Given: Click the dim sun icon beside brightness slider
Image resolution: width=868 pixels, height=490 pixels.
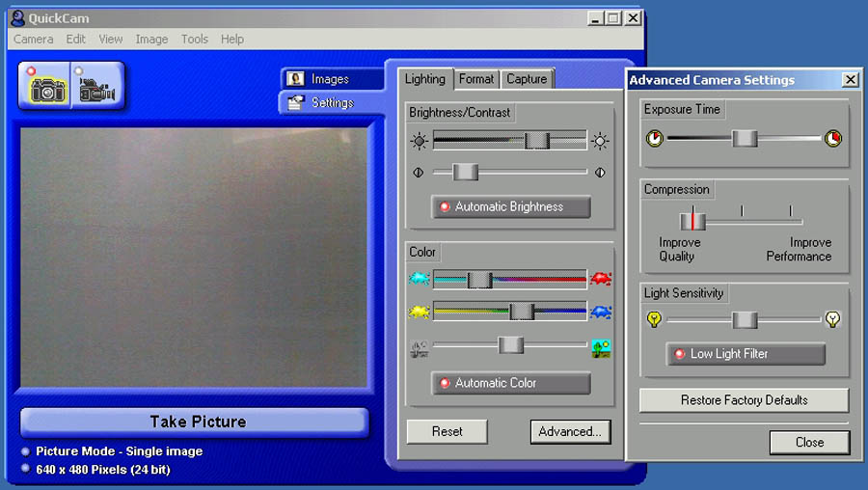Looking at the screenshot, I should point(419,141).
